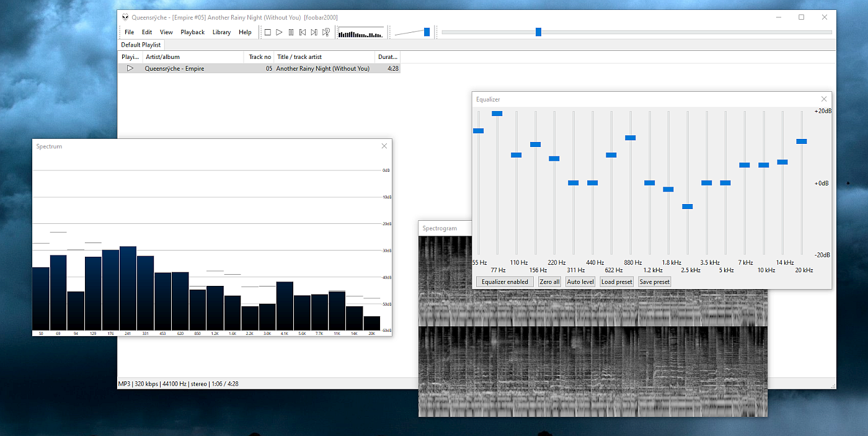Jump to the previous track
The image size is (868, 436).
pos(303,32)
